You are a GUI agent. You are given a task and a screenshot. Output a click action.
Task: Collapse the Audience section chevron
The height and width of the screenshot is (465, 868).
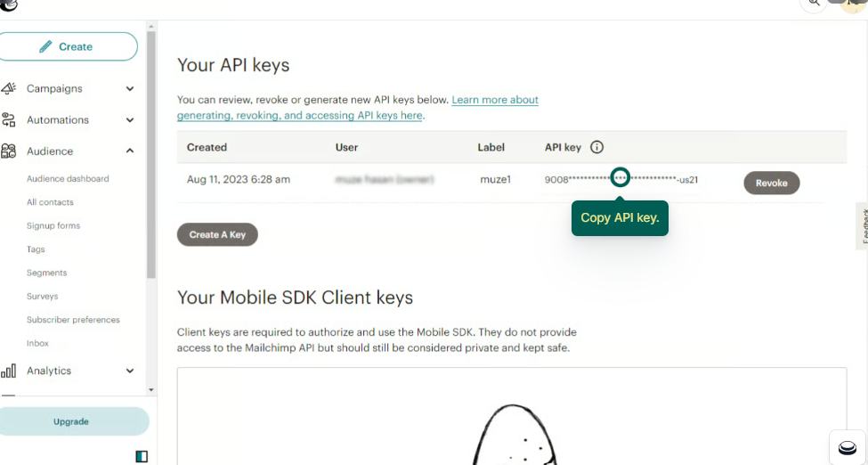click(x=130, y=151)
